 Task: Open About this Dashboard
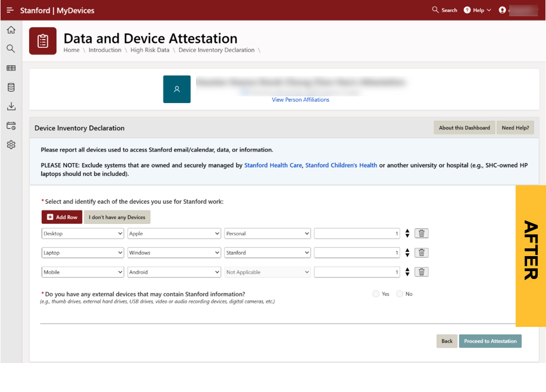[464, 128]
